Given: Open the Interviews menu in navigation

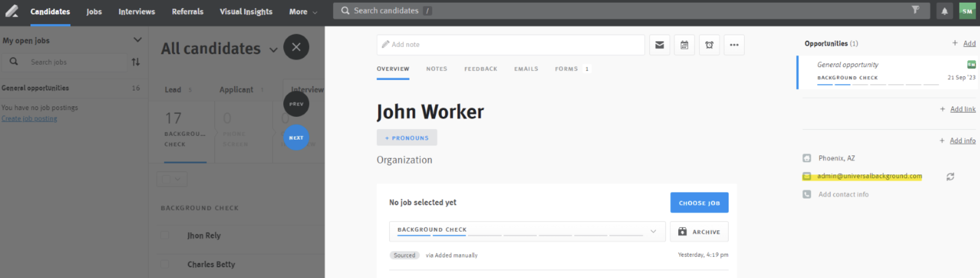Looking at the screenshot, I should point(137,12).
